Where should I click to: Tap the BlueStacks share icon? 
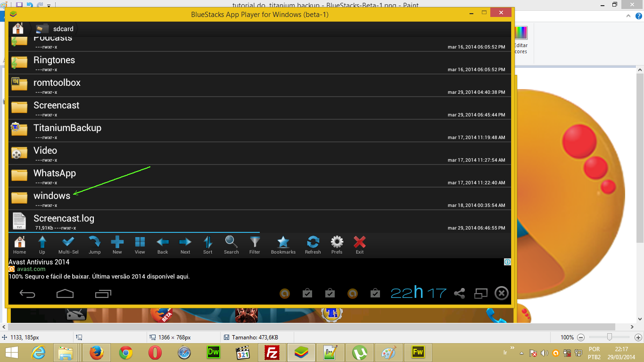coord(459,294)
